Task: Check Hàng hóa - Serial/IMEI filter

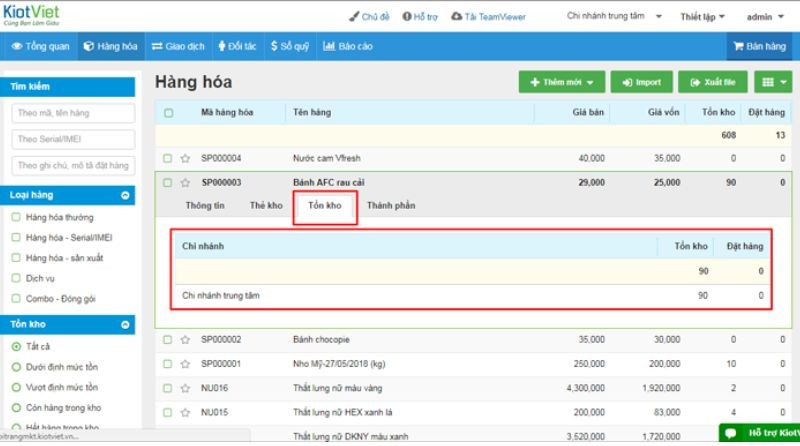Action: click(x=16, y=237)
